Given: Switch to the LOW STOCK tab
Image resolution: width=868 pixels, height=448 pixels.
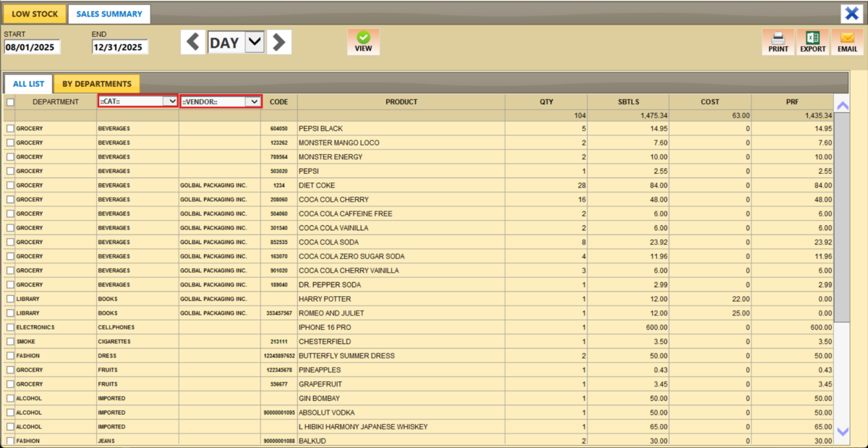Looking at the screenshot, I should click(x=35, y=14).
